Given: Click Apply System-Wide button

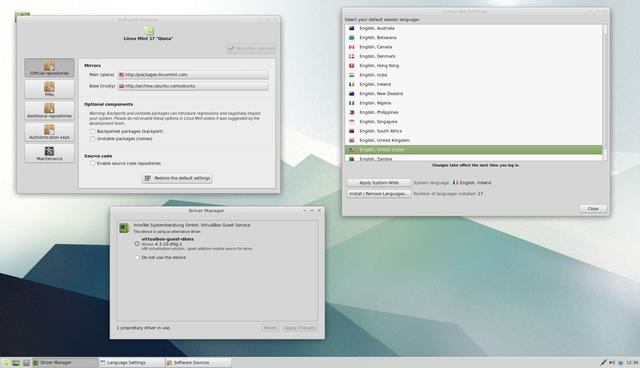Looking at the screenshot, I should 379,183.
